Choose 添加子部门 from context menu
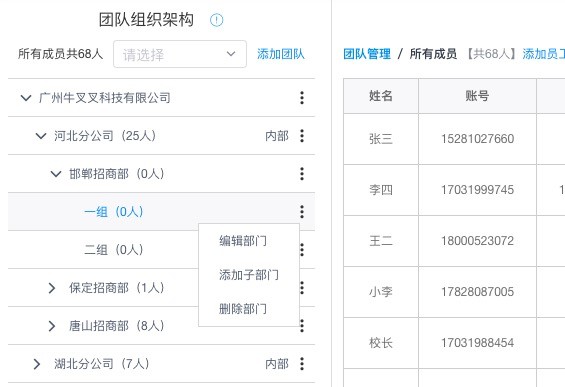 (249, 275)
